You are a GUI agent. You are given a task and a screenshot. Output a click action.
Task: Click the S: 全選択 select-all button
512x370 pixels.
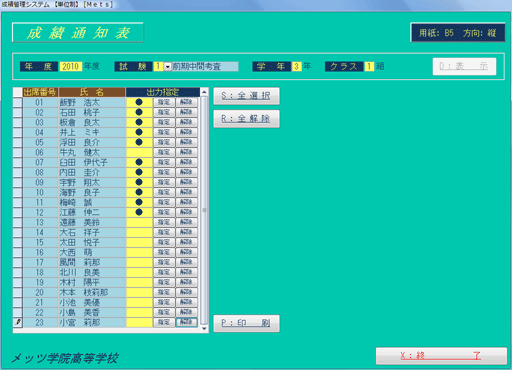click(x=246, y=96)
